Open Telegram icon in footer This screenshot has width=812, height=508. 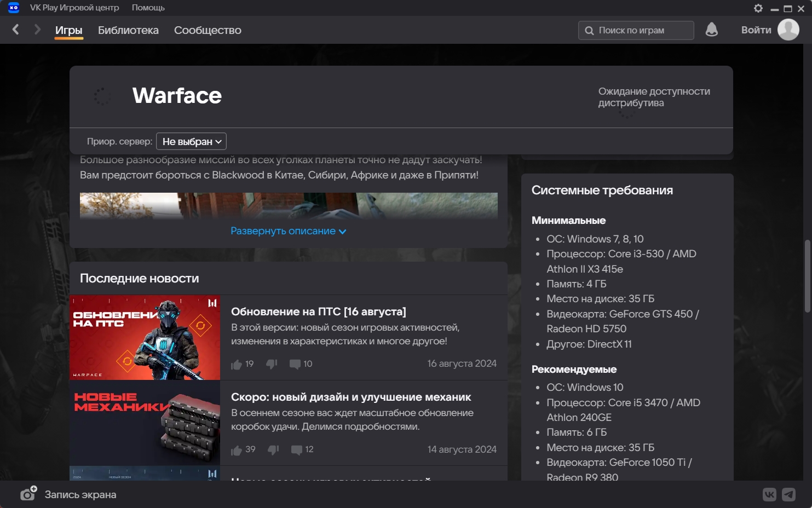(x=788, y=495)
